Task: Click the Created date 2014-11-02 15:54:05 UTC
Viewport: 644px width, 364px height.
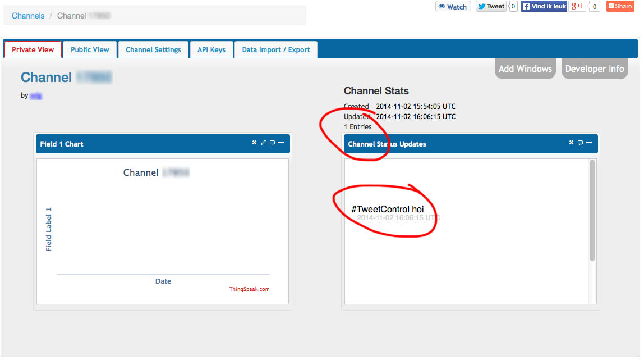Action: pyautogui.click(x=416, y=107)
